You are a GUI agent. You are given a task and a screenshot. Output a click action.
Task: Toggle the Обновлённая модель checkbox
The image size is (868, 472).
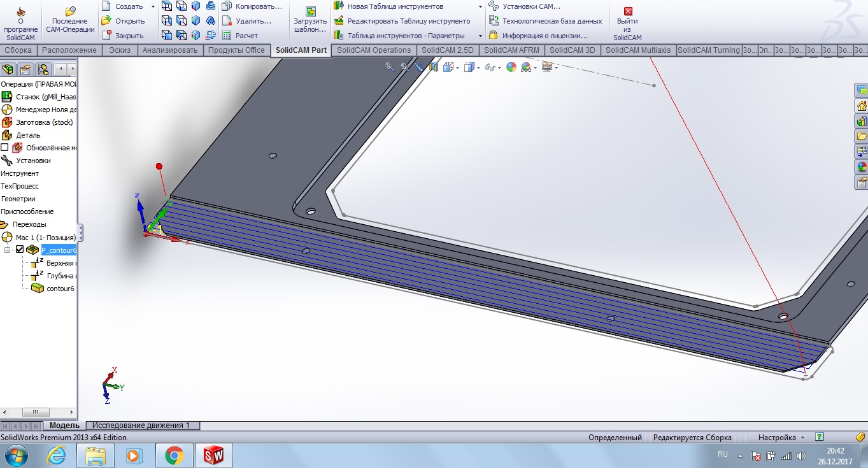pyautogui.click(x=5, y=148)
